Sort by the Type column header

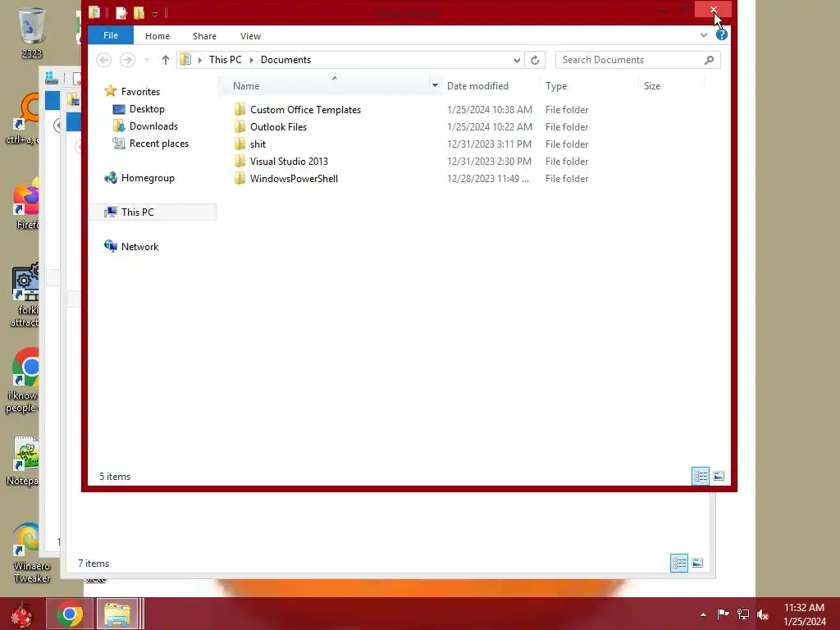556,85
